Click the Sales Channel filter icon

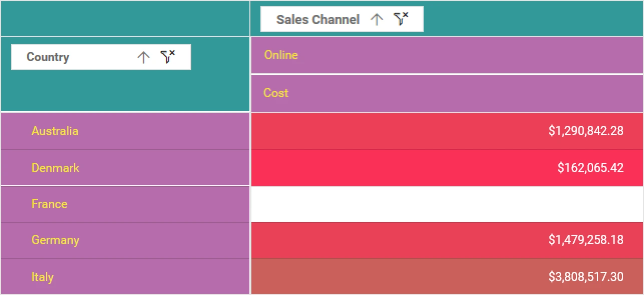point(401,19)
